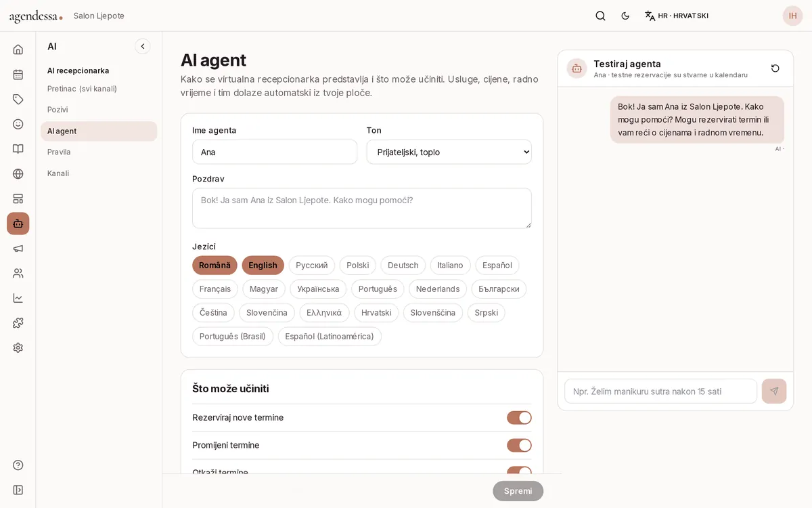Enable the Polski language chip
The image size is (812, 508).
tap(358, 266)
